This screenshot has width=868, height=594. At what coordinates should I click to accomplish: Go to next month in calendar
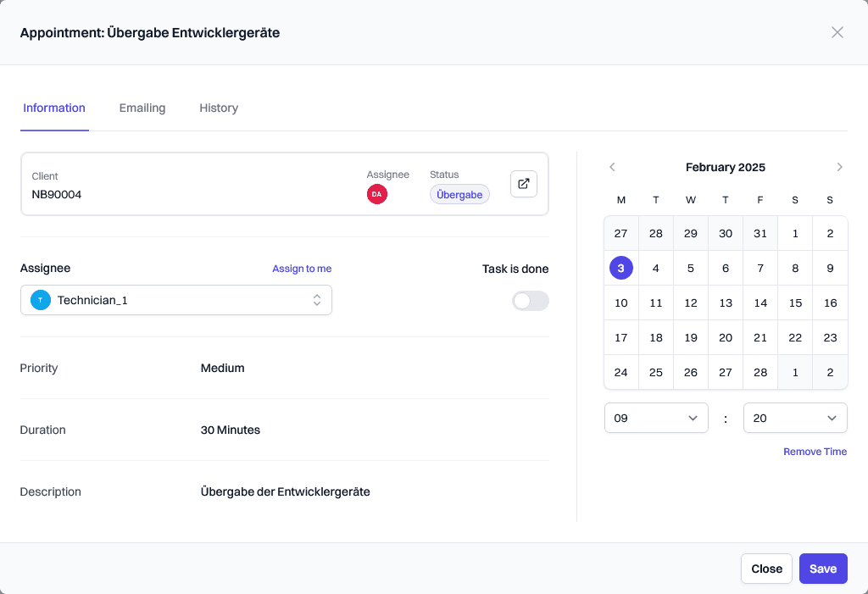[x=839, y=167]
